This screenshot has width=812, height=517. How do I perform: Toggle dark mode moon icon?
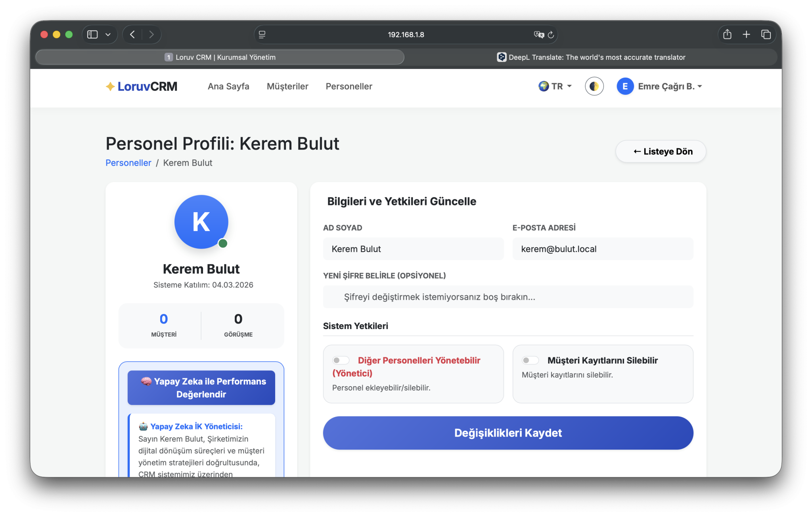coord(594,86)
